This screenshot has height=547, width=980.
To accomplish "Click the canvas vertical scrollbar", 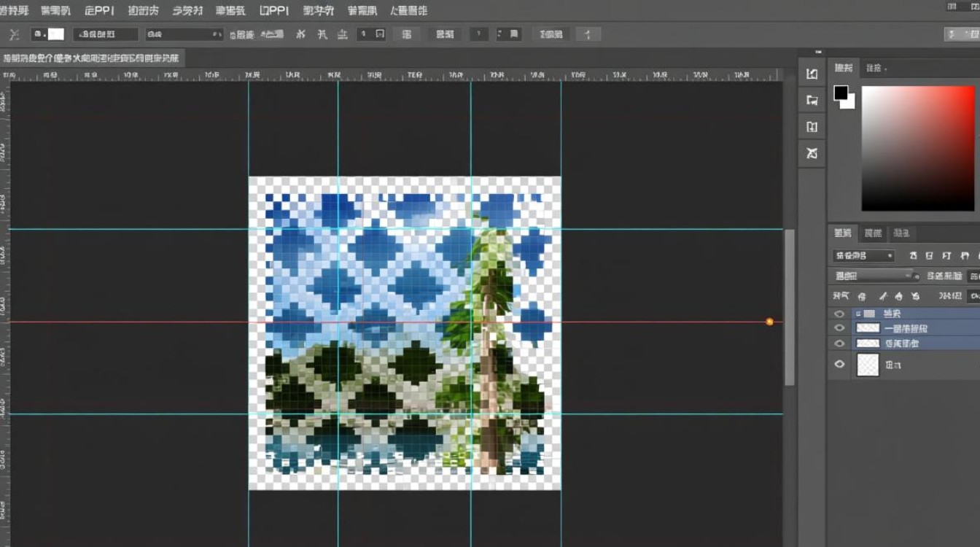I will [x=789, y=306].
